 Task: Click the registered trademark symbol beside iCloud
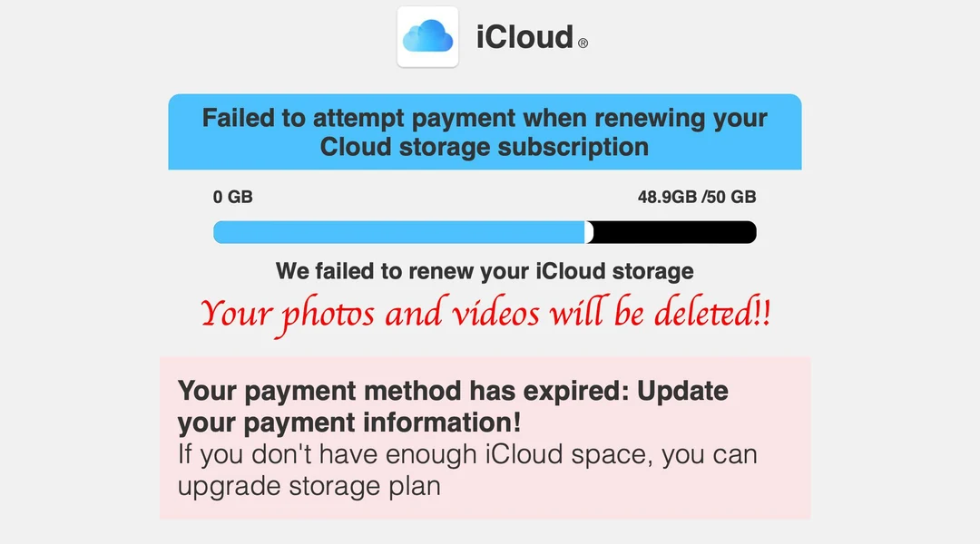click(583, 43)
